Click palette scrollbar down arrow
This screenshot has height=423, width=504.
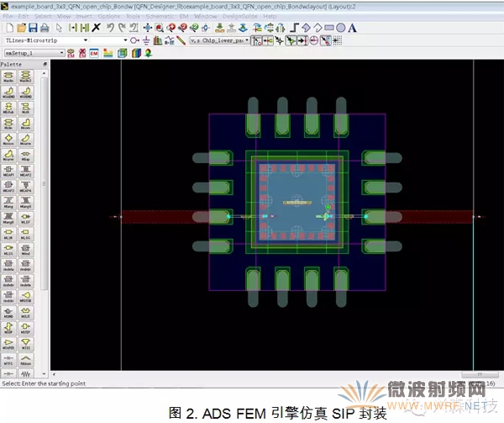coord(45,373)
